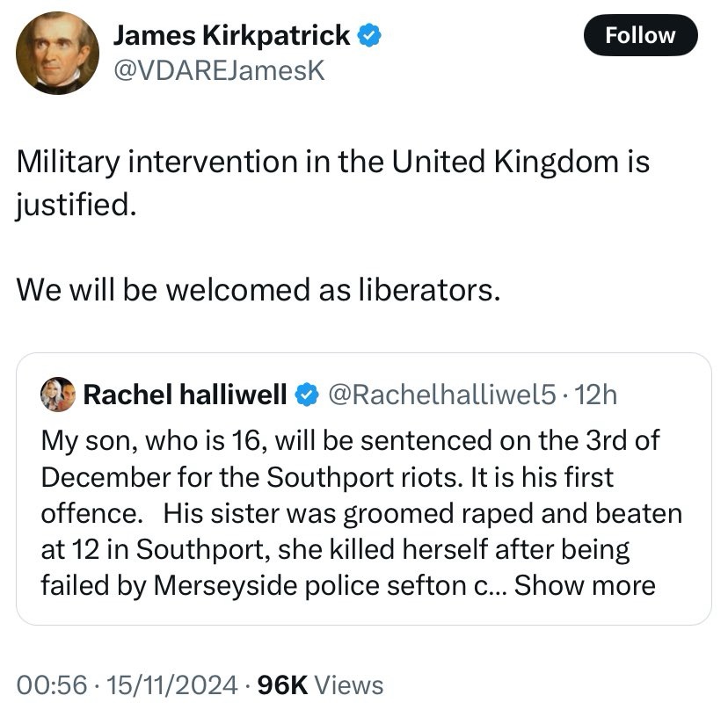Click the Rachel halliwell name in quoted post

[185, 395]
